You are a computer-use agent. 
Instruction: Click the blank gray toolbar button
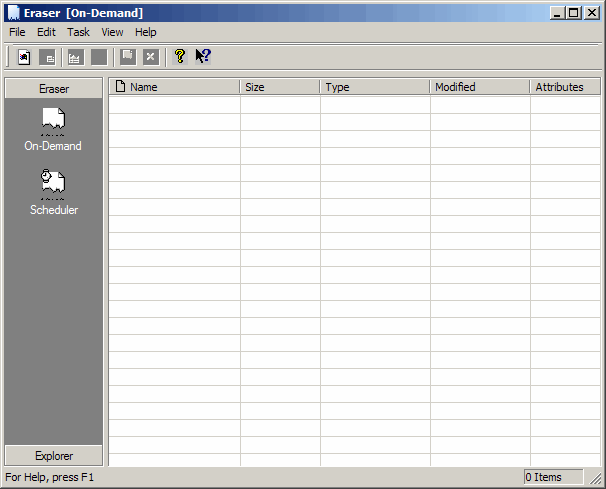tap(99, 57)
